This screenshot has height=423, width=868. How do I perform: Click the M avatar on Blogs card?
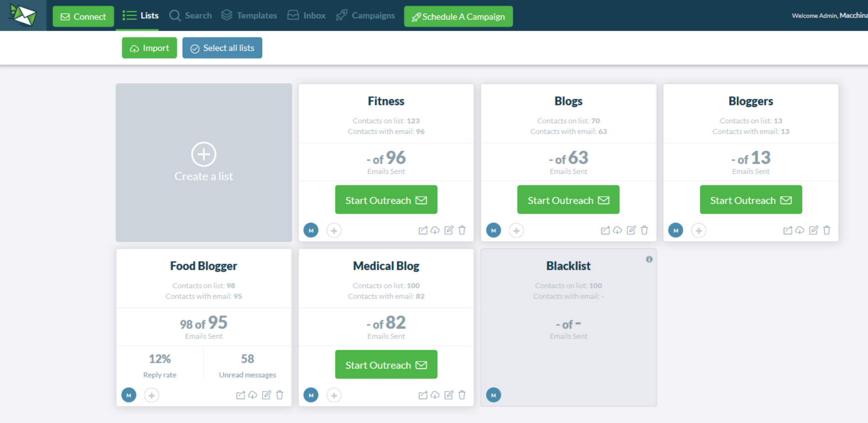pos(493,230)
